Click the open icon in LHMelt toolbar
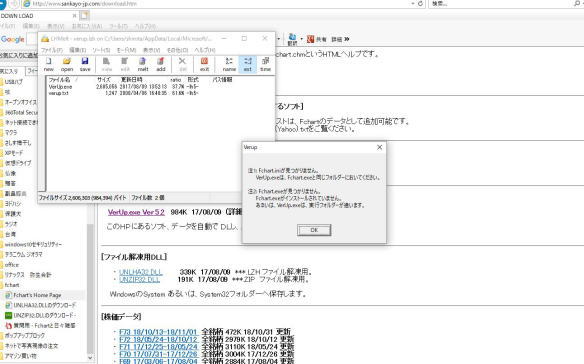Screen dimensions: 584x364 pyautogui.click(x=67, y=64)
